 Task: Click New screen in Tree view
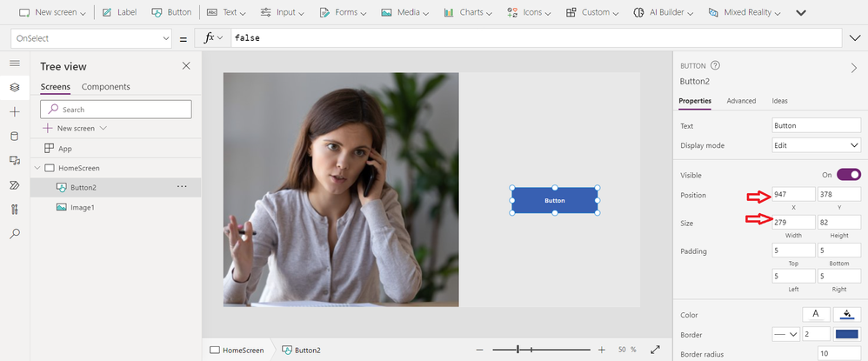(76, 128)
